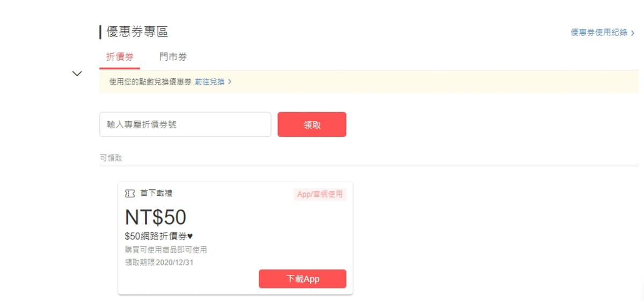Open the 門市券 tab
This screenshot has width=644, height=302.
[x=173, y=57]
